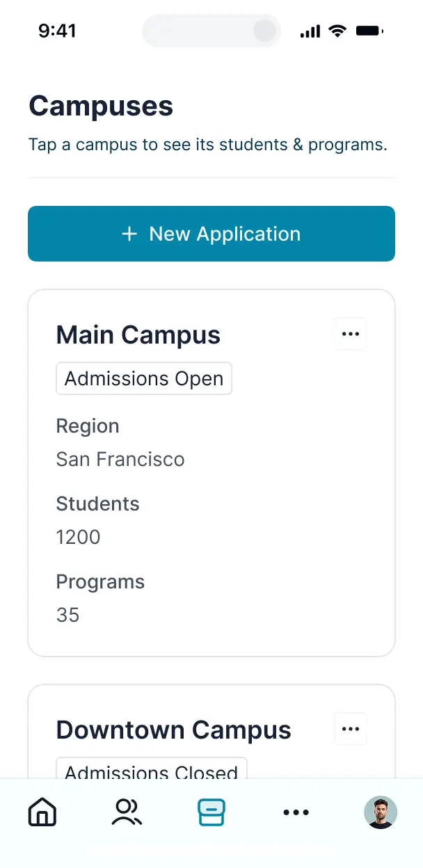Open Downtown Campus options menu
The width and height of the screenshot is (423, 868).
pyautogui.click(x=351, y=730)
